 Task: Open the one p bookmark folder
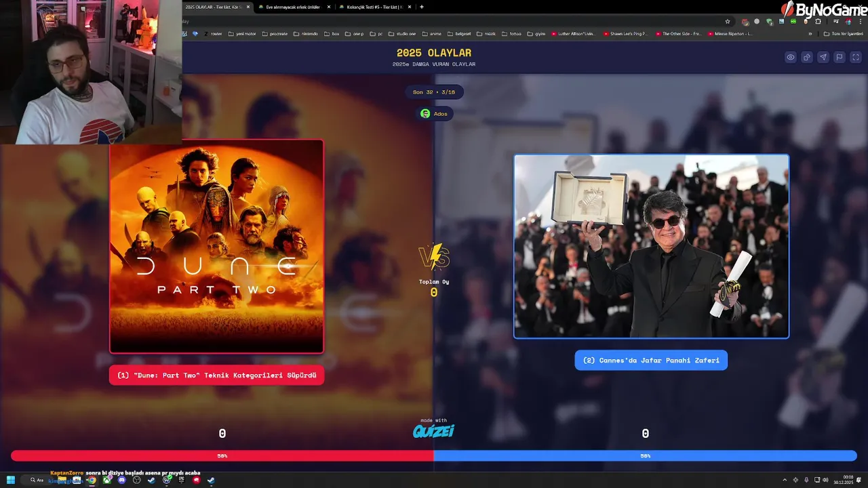click(x=354, y=34)
